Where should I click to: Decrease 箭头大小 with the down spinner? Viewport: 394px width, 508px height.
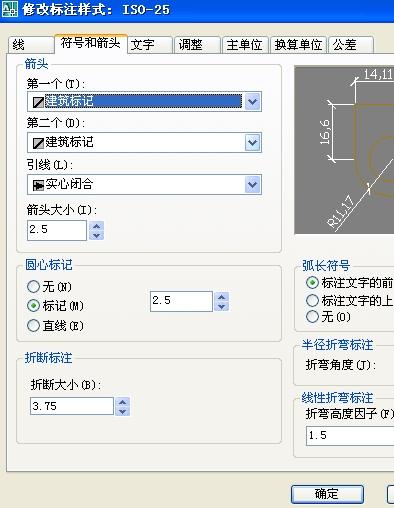click(97, 235)
